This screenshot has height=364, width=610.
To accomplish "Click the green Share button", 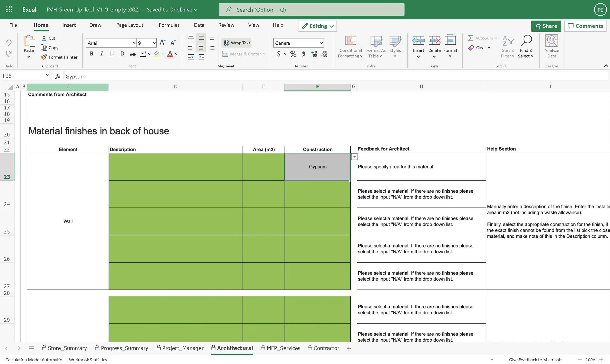I will [x=546, y=26].
